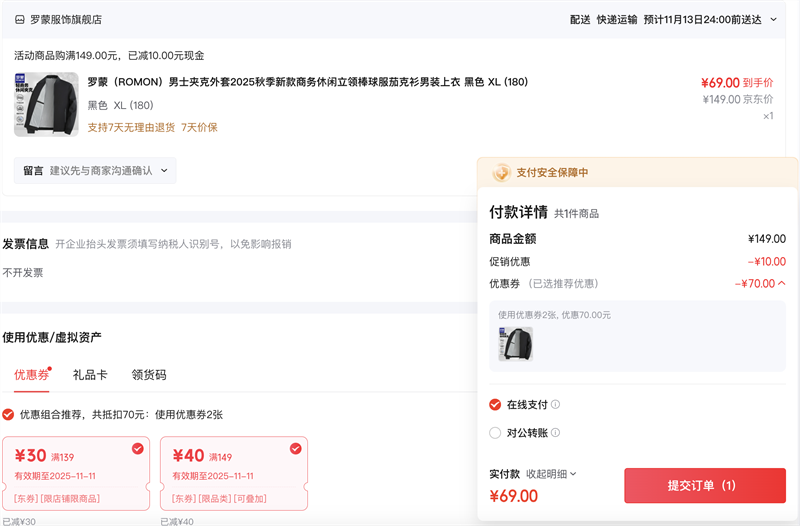Screen dimensions: 800x526
Task: Click the store icon beside 罗蒙服饰旗舰店
Action: click(x=19, y=19)
